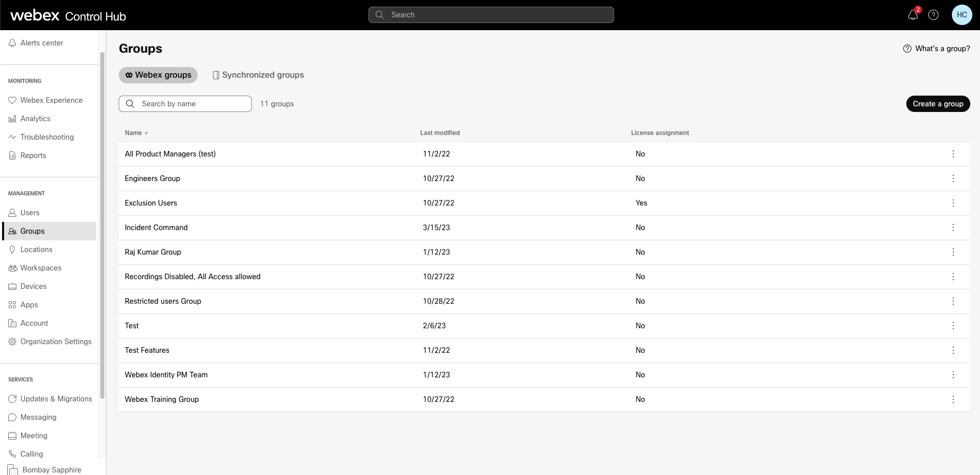Click the Updates & Migrations refresh icon
Screen dimensions: 980x475
(12, 399)
